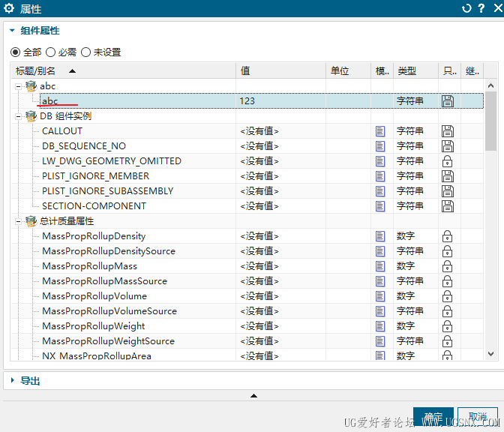Click MassPropRollupVolumeSource row template document icon
504x432 pixels.
pyautogui.click(x=380, y=311)
